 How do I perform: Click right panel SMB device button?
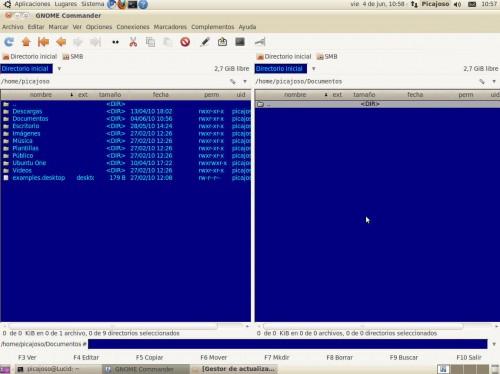point(327,57)
